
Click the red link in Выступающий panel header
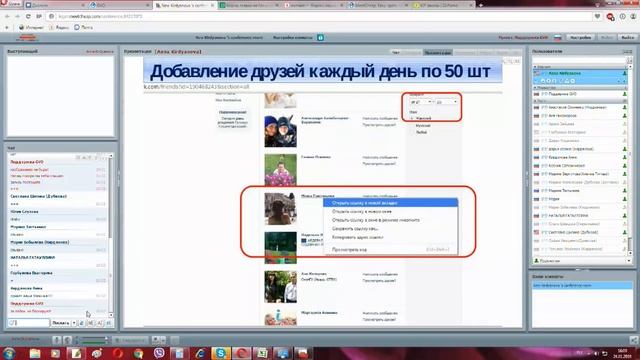100,51
